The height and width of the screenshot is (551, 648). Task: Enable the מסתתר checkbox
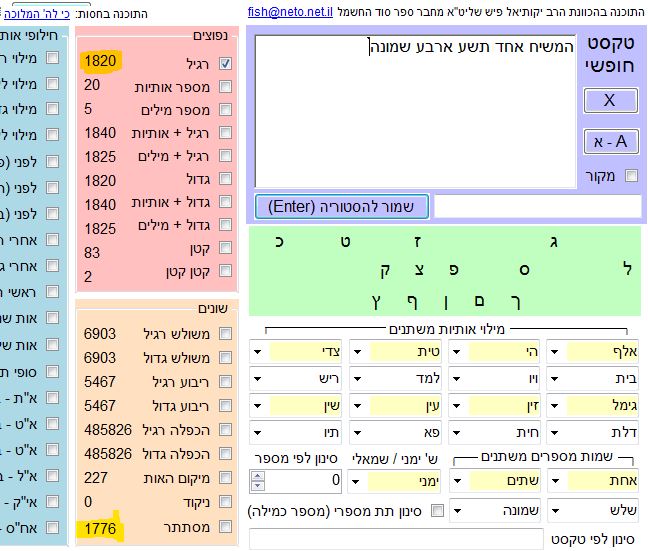225,526
